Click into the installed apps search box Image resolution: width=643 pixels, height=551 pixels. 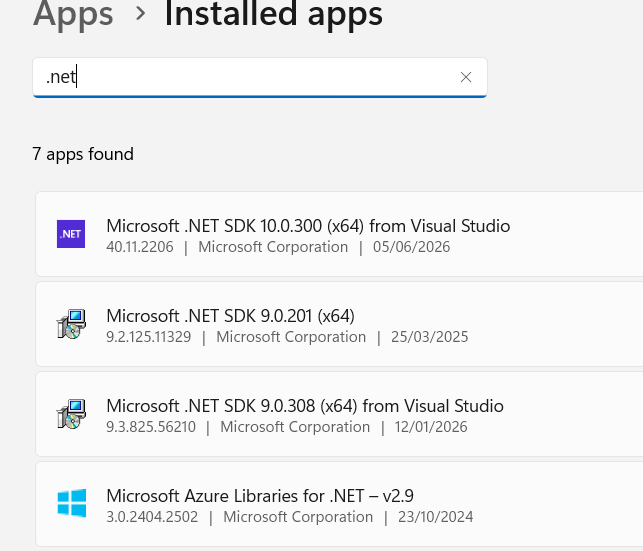(x=260, y=77)
